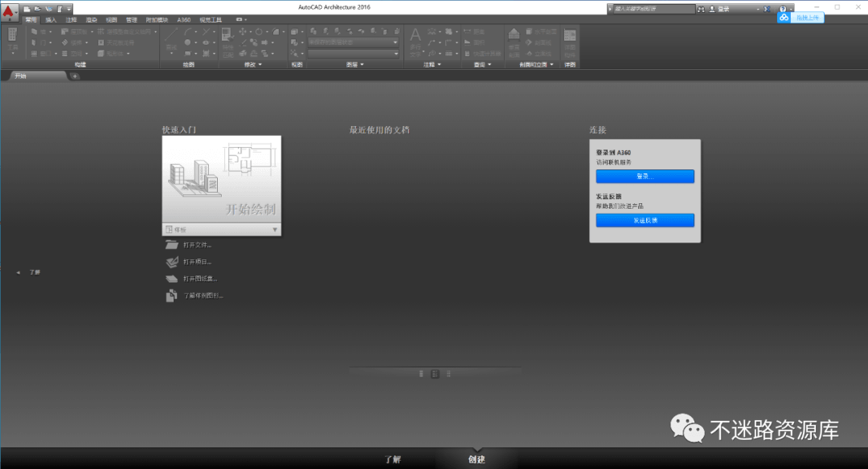Image resolution: width=868 pixels, height=469 pixels.
Task: Open the red AutoCAD application menu
Action: pyautogui.click(x=8, y=11)
